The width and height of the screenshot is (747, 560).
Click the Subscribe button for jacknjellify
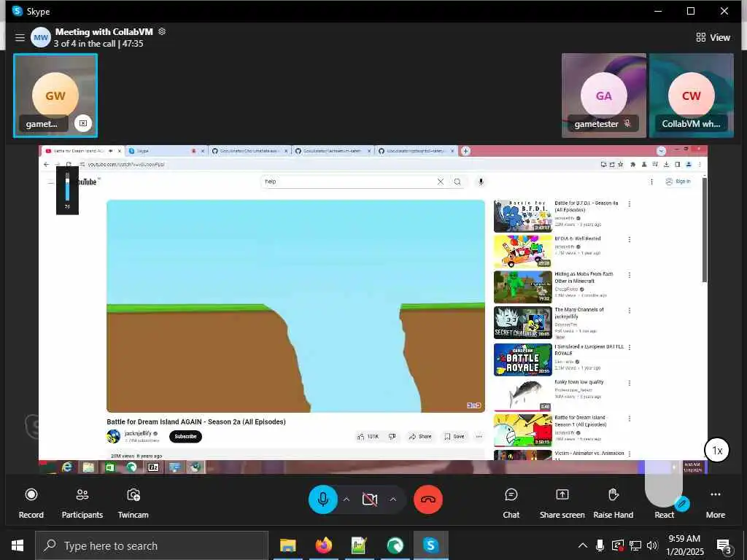point(185,436)
